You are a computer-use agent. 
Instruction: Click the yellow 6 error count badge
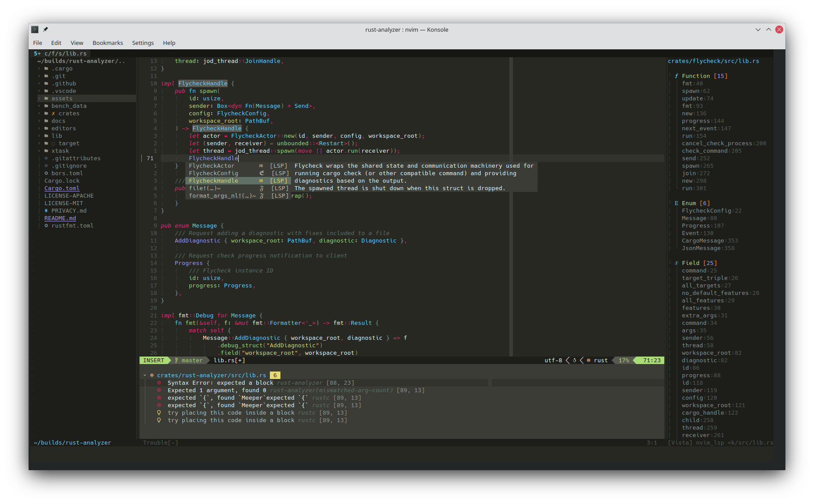coord(275,375)
